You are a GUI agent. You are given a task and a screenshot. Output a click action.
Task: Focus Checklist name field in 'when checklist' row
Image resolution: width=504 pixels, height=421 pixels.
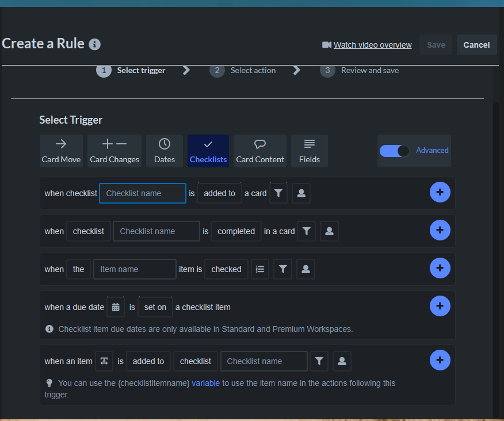point(143,193)
